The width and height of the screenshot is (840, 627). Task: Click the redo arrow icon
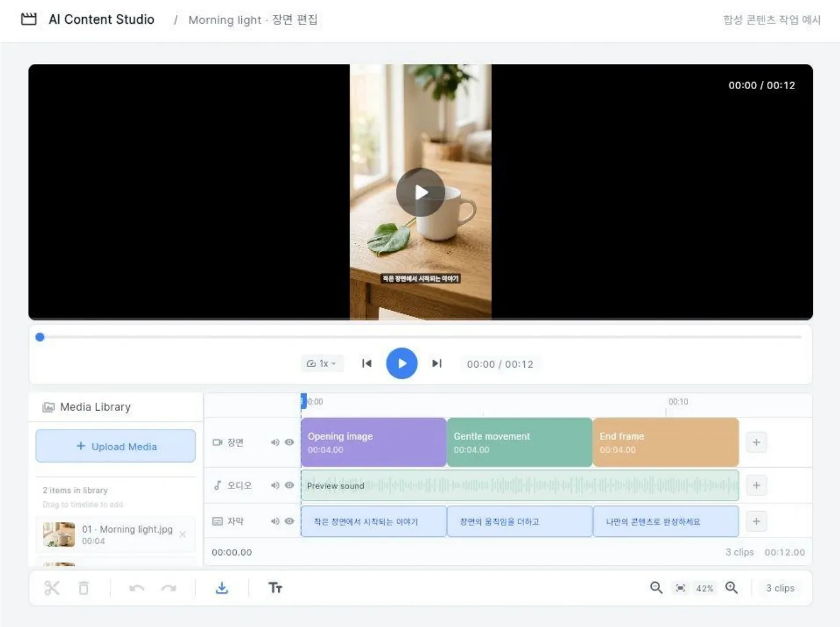(x=169, y=588)
